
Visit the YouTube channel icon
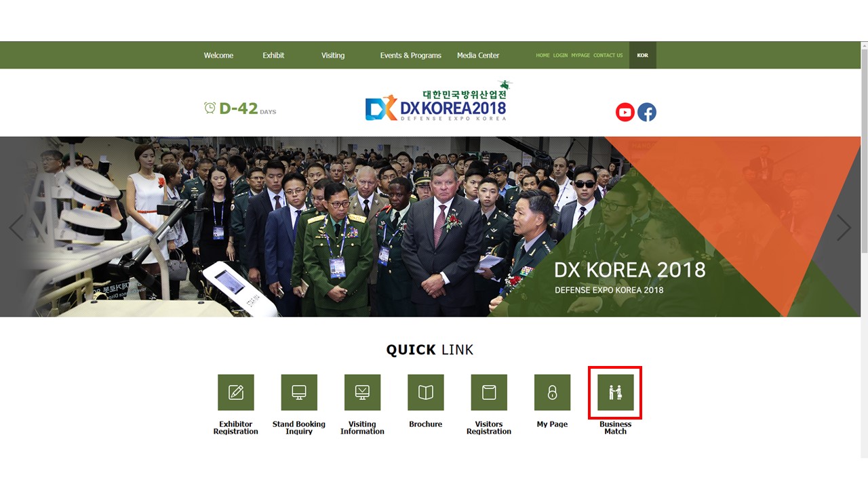625,112
